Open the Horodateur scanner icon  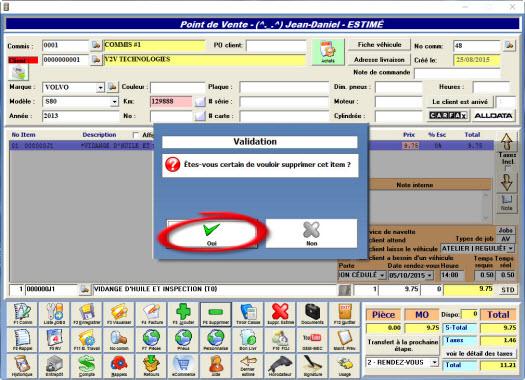[280, 366]
